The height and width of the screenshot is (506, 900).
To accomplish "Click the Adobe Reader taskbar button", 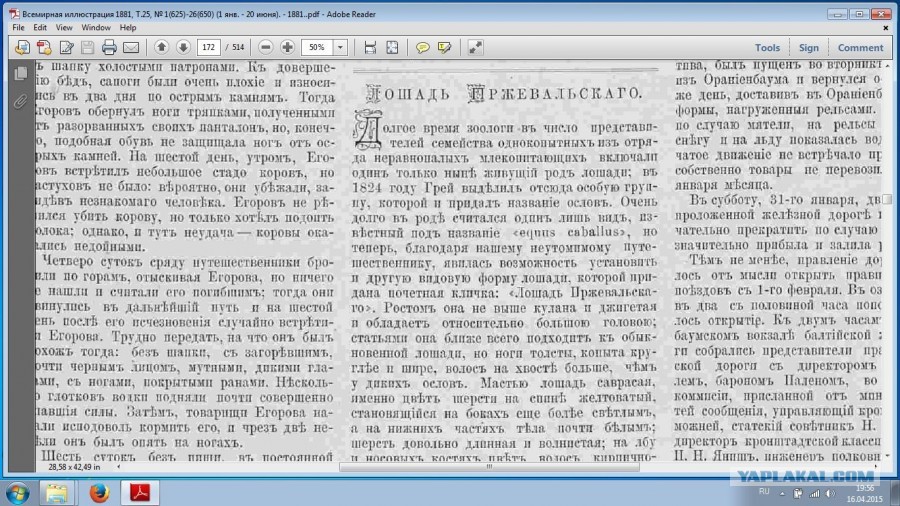I will click(140, 493).
